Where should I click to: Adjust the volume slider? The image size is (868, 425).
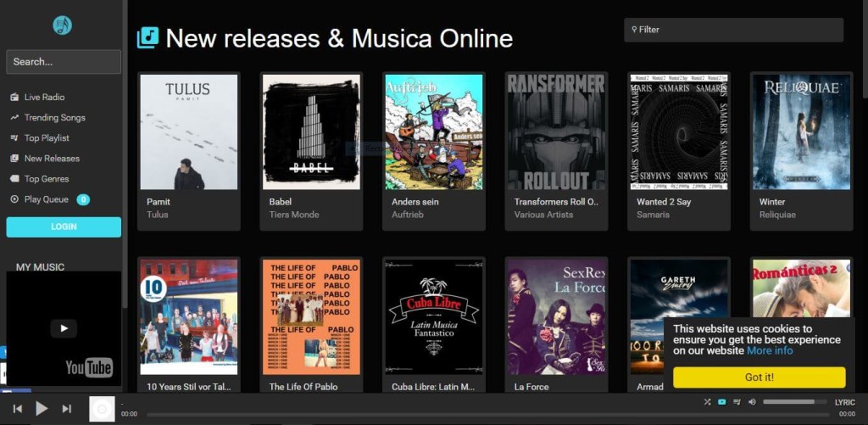pyautogui.click(x=796, y=402)
